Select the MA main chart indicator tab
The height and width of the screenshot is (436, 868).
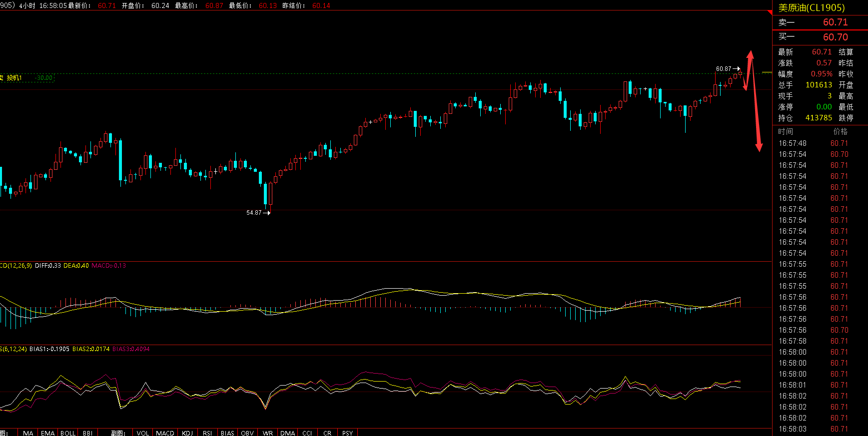[28, 433]
